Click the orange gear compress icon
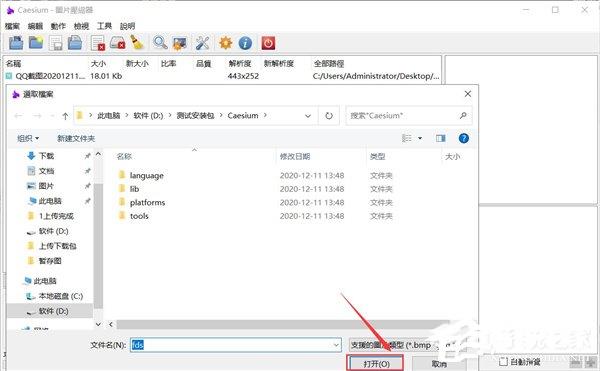The height and width of the screenshot is (371, 600). click(x=225, y=43)
